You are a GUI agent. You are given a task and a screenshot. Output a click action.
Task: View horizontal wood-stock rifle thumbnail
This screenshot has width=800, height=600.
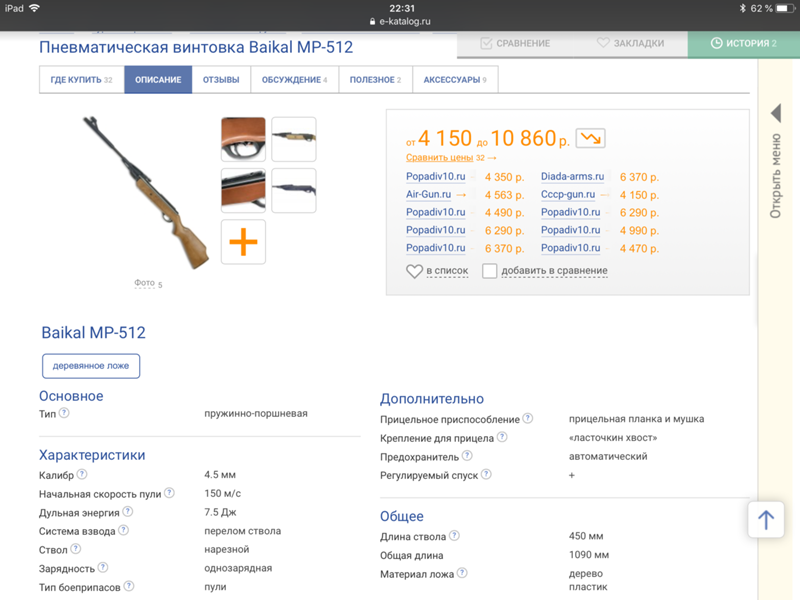tap(294, 139)
